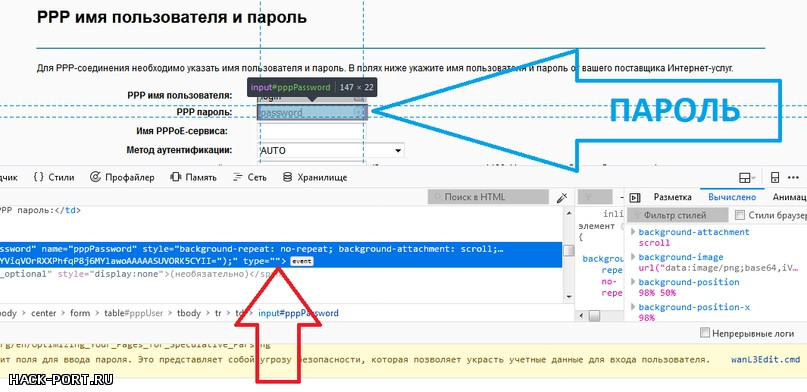Open the Сеть network panel
Viewport: 807px width, 392px height.
coord(250,177)
